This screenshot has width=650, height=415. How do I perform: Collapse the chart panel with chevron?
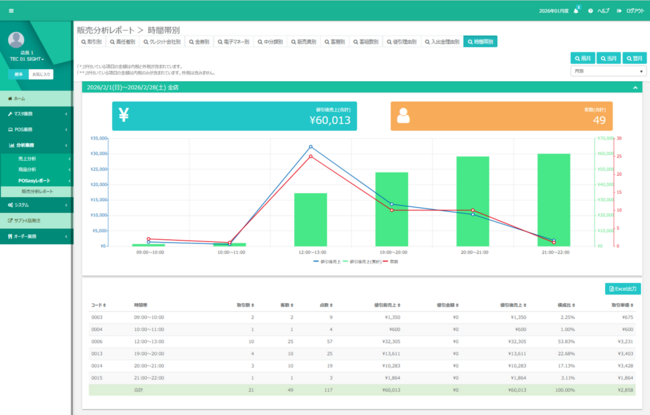(x=636, y=88)
